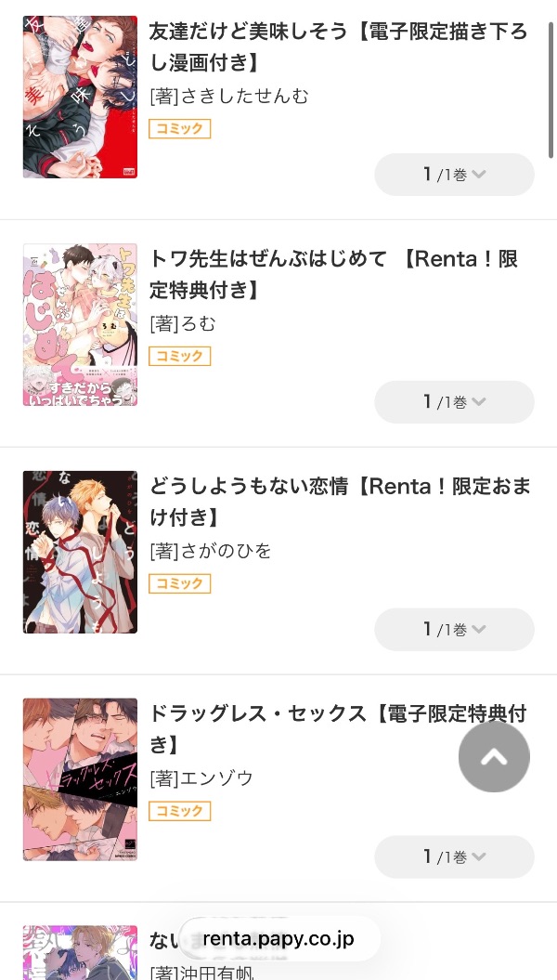The width and height of the screenshot is (557, 980).
Task: Open 友達だけど美味しそう cover thumbnail
Action: [80, 97]
